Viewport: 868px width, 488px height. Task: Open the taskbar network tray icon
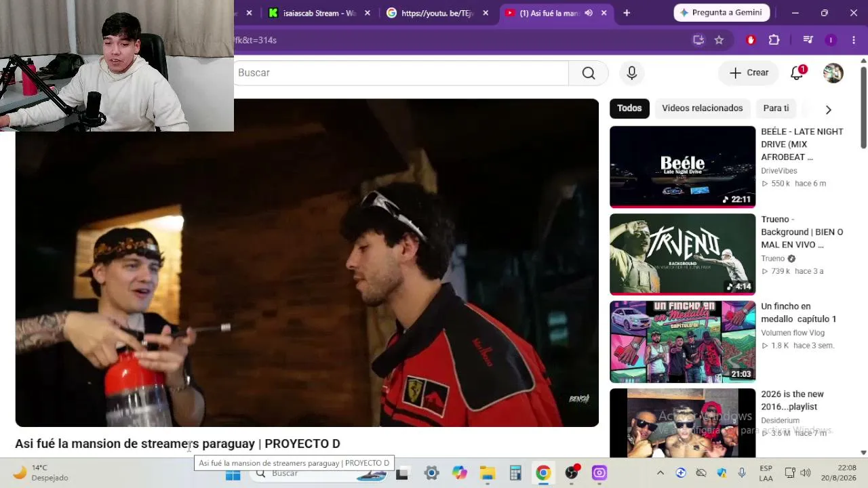click(790, 473)
